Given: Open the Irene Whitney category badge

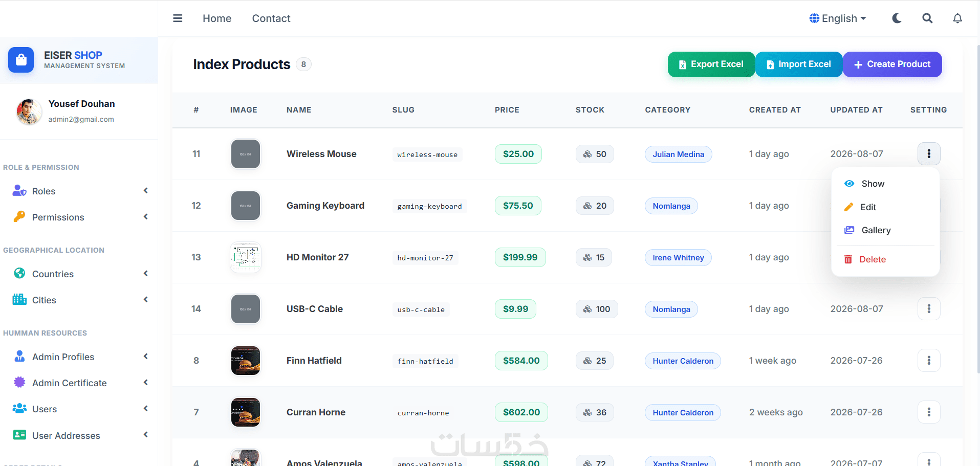Looking at the screenshot, I should tap(679, 257).
